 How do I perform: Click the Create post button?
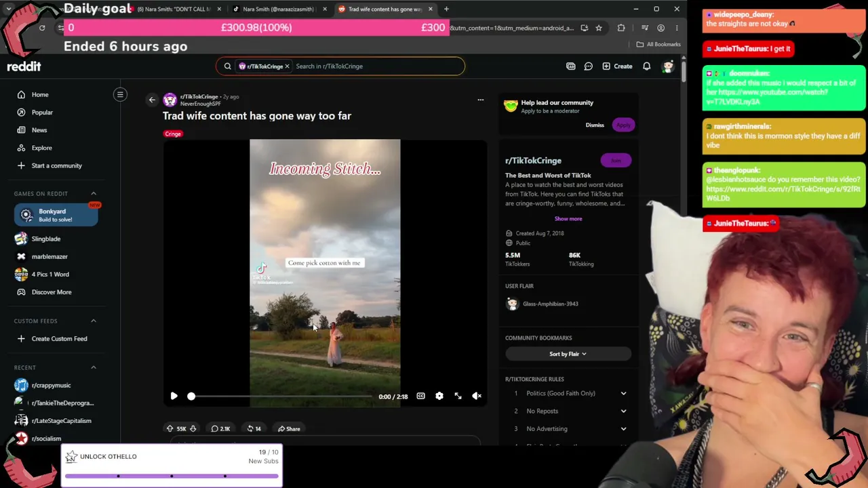[x=617, y=66]
